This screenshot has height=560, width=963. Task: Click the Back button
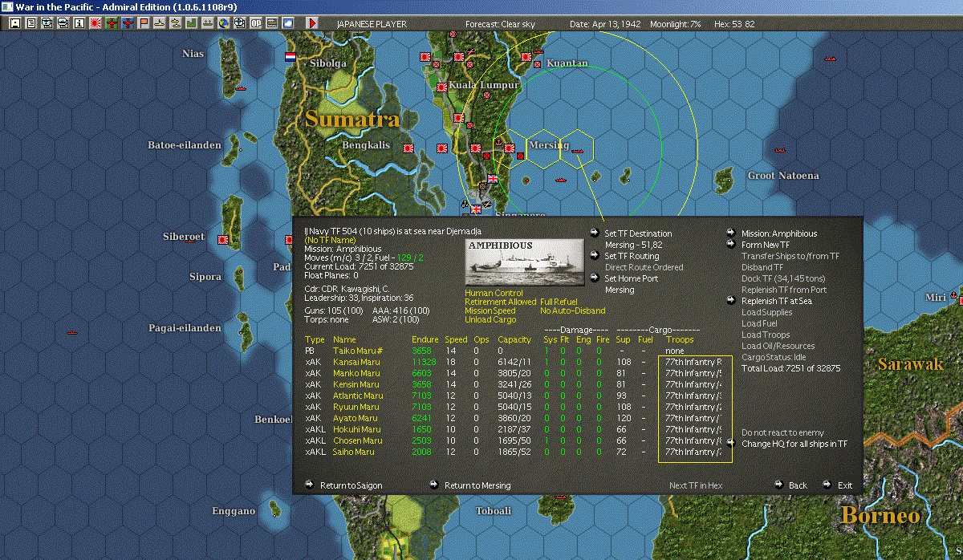click(x=798, y=485)
